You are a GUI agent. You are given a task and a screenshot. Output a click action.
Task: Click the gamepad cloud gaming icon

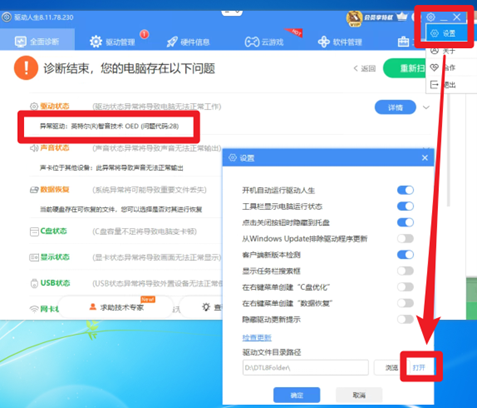[252, 42]
